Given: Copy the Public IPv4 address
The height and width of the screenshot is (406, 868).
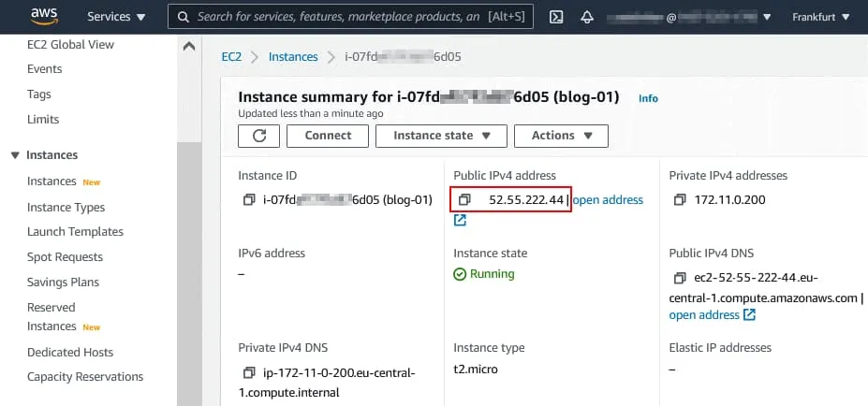Looking at the screenshot, I should coord(464,200).
